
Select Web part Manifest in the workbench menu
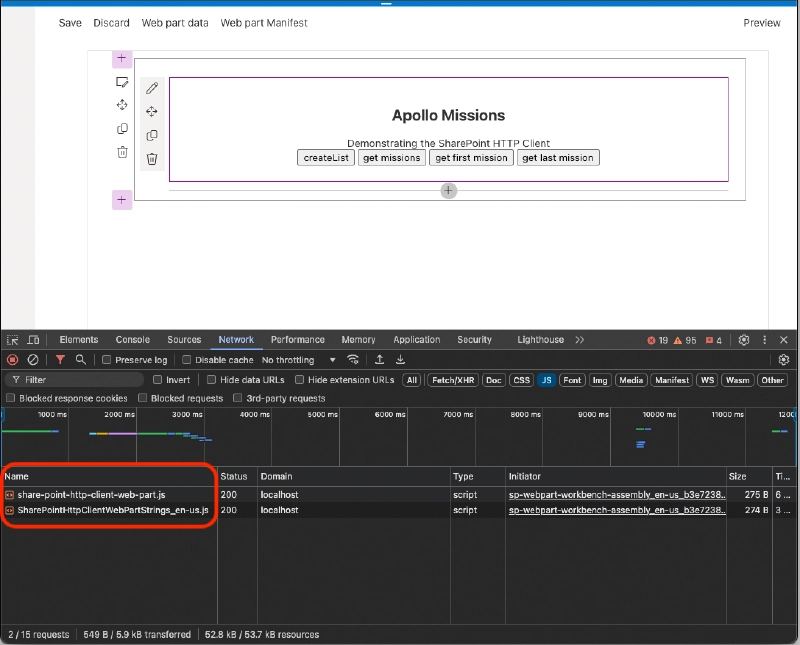click(262, 23)
